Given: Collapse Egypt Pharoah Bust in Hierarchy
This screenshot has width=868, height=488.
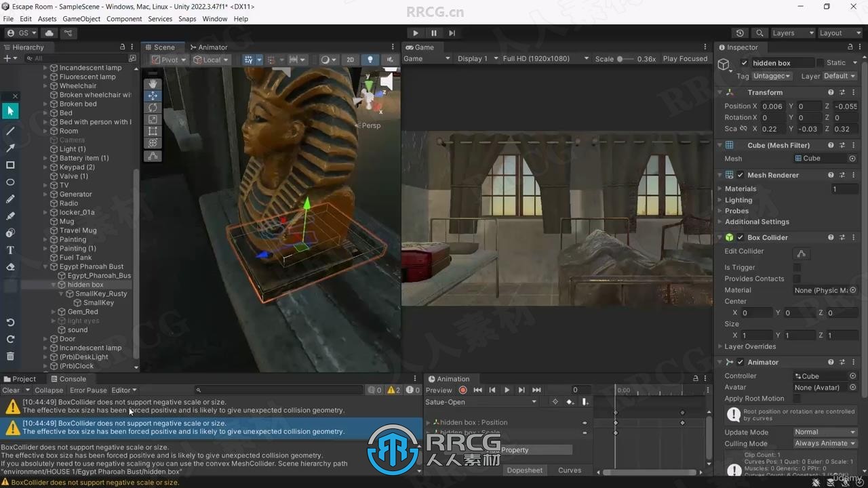Looking at the screenshot, I should pos(45,266).
